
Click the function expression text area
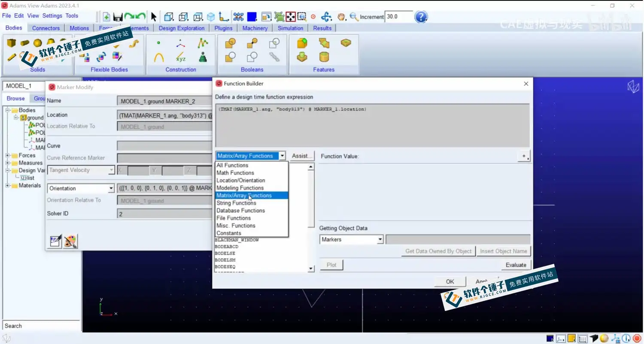pos(372,125)
